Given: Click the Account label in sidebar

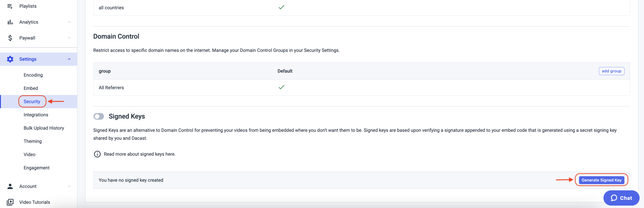Looking at the screenshot, I should (x=28, y=186).
